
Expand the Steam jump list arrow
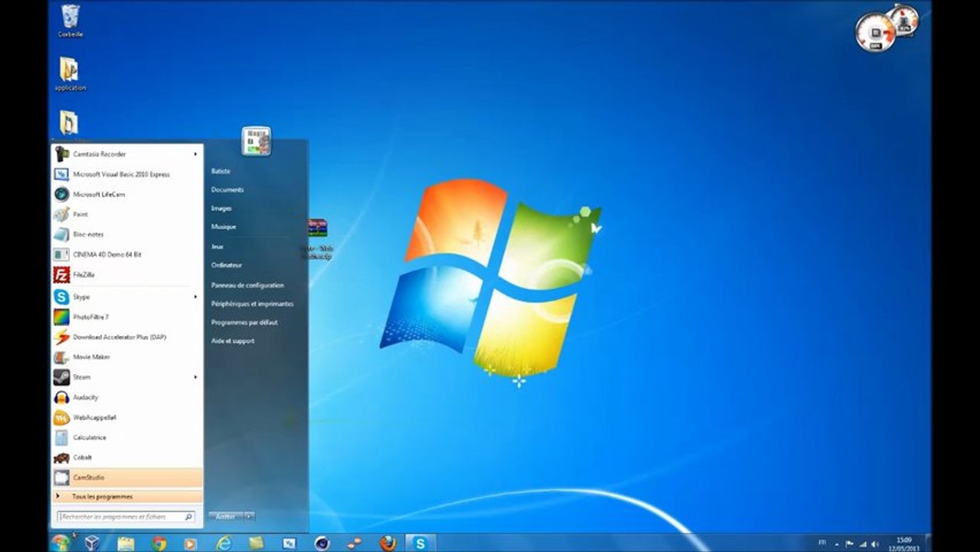[195, 377]
